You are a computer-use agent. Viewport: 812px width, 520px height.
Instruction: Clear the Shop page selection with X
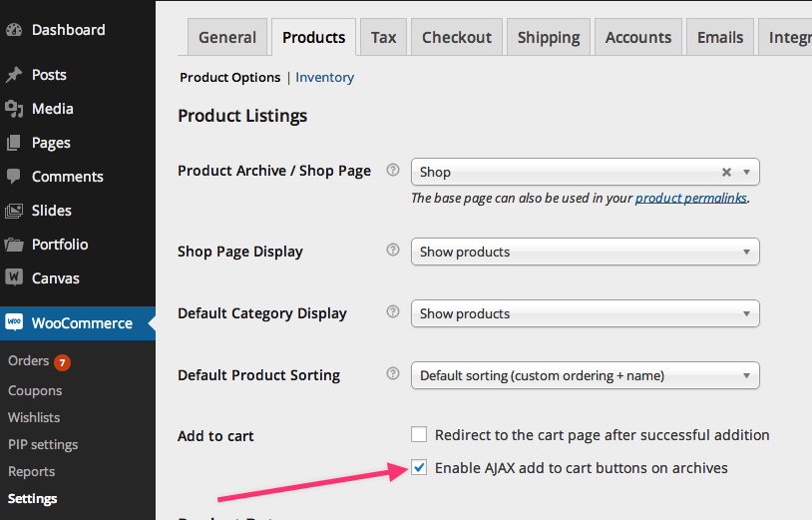coord(726,172)
